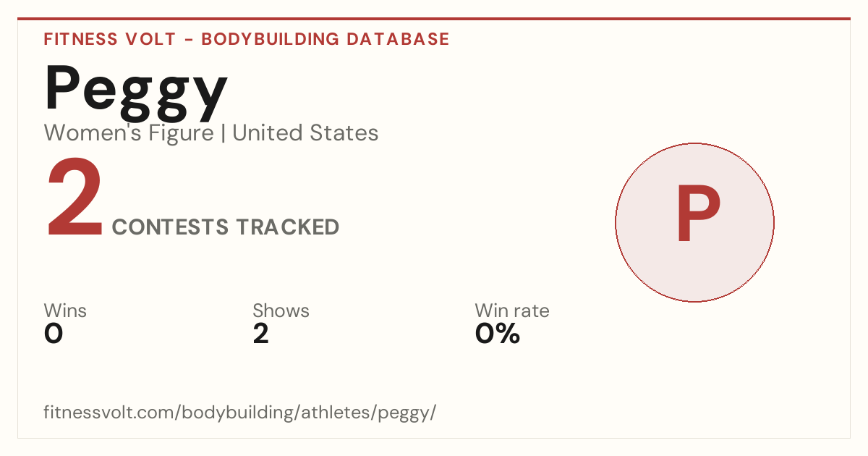Viewport: 868px width, 456px height.
Task: Select the 0% win rate value
Action: click(x=498, y=334)
